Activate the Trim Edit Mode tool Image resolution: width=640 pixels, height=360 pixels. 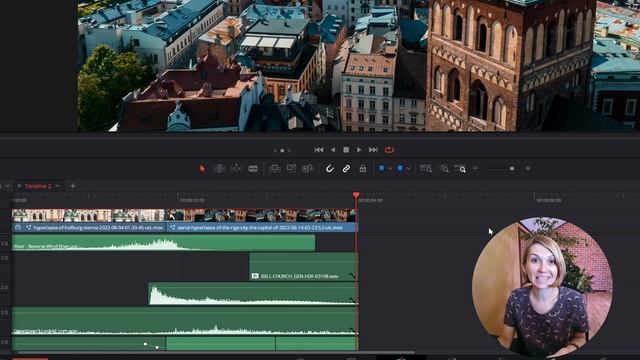click(219, 169)
